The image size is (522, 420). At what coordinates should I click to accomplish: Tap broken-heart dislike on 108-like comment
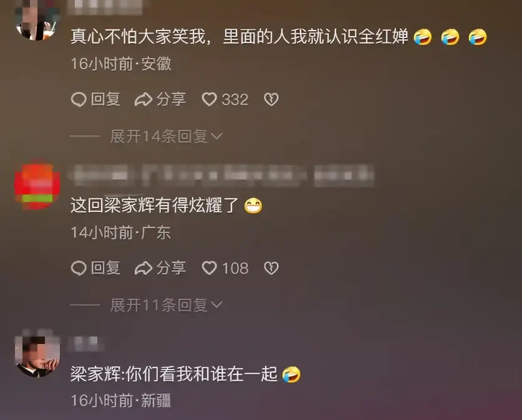(x=271, y=268)
